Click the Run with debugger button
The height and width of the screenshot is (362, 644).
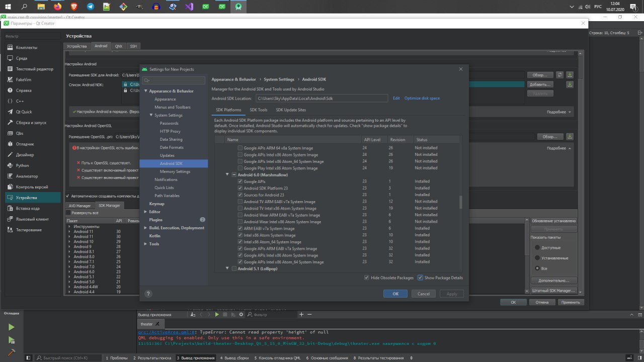[11, 340]
